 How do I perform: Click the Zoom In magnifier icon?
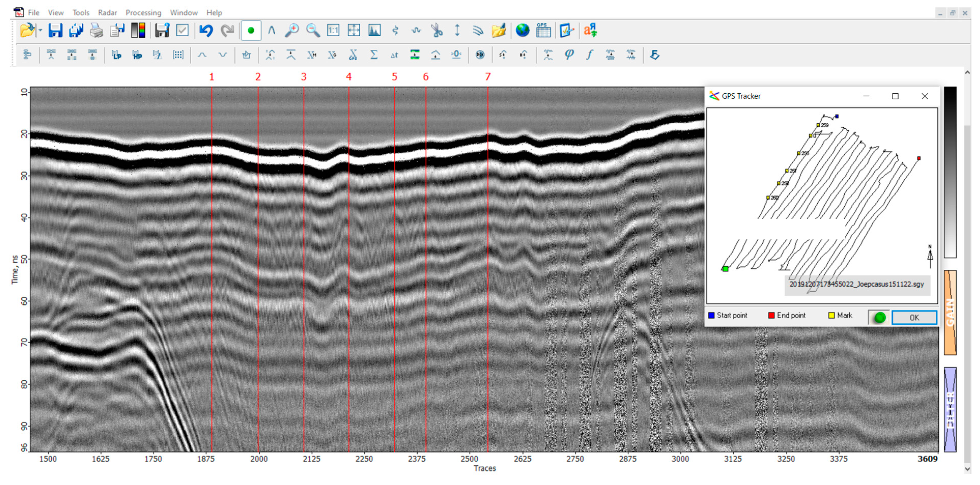(292, 31)
